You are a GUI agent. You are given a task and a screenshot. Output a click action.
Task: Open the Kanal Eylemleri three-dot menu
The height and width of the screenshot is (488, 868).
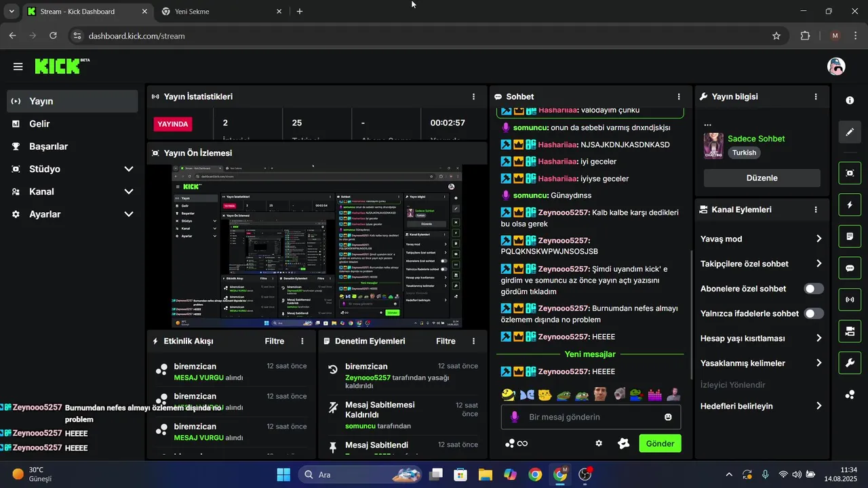[816, 210]
